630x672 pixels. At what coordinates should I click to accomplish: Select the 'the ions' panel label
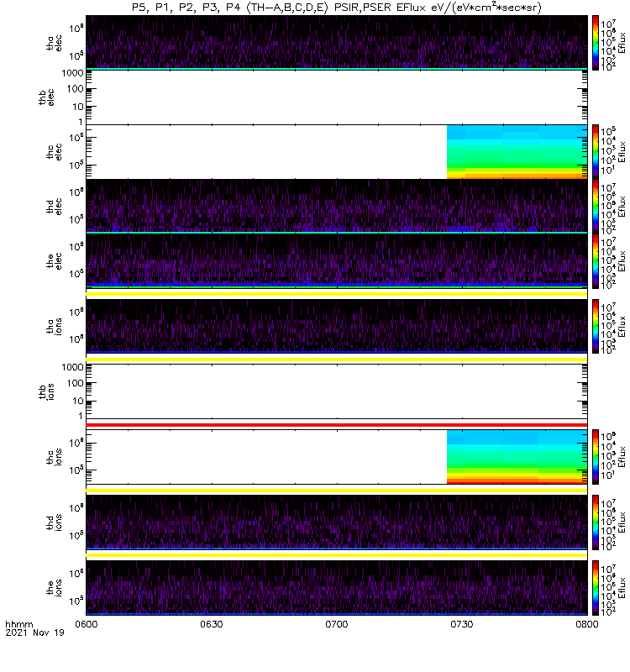point(54,587)
